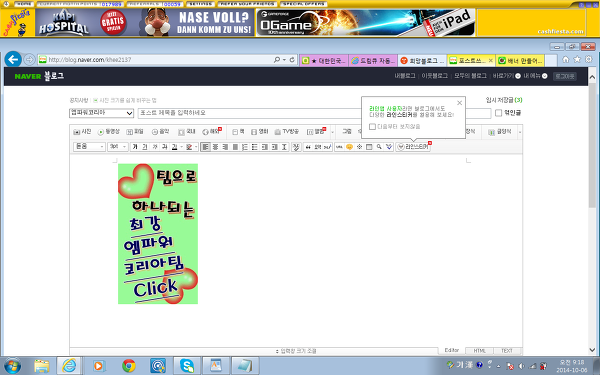Insert a TV방송 item

click(287, 132)
